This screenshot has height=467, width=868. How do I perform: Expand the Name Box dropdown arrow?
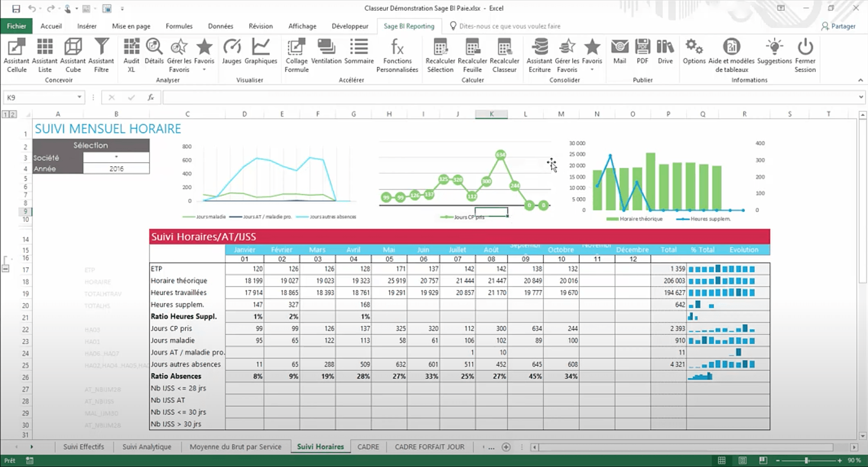coord(79,97)
